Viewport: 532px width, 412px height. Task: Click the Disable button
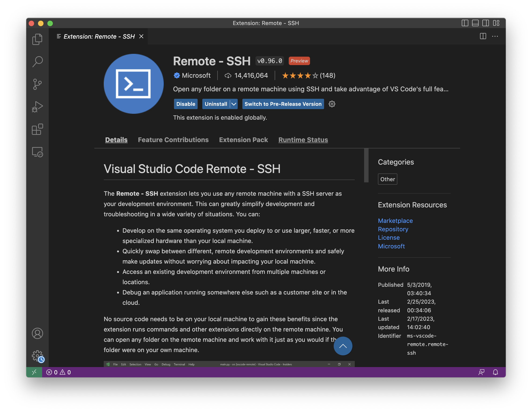(186, 104)
